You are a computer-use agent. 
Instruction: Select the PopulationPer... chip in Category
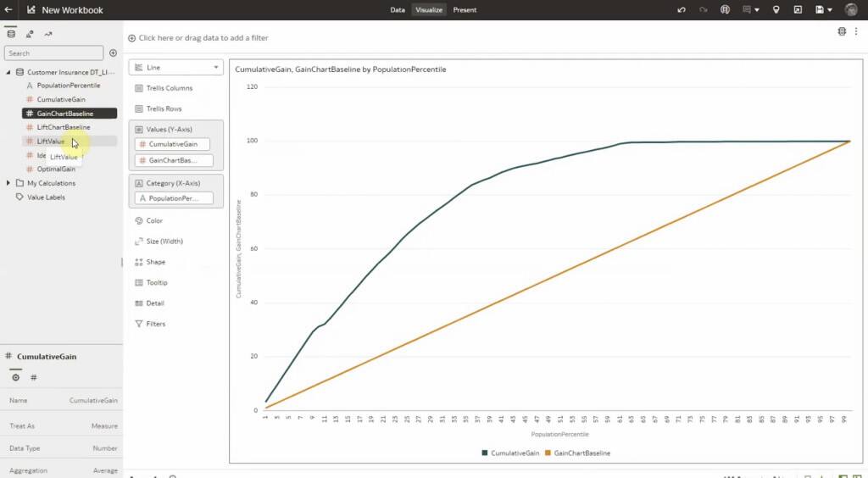[173, 198]
